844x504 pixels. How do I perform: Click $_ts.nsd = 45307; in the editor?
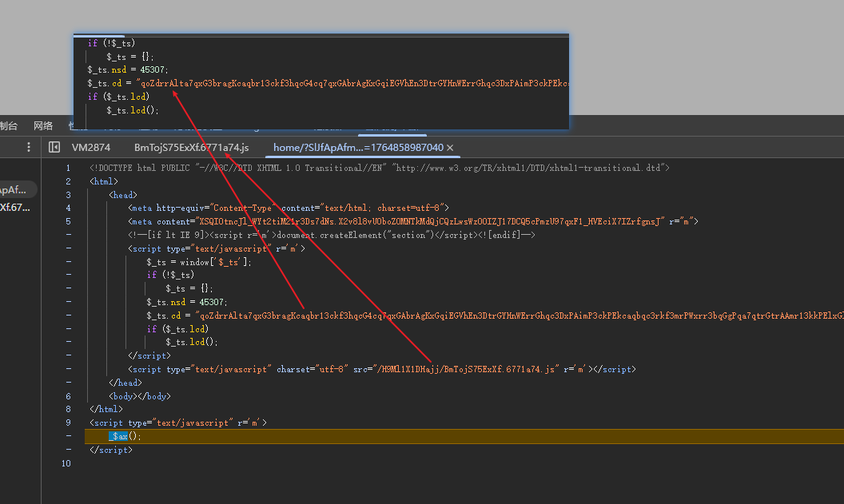tap(187, 302)
